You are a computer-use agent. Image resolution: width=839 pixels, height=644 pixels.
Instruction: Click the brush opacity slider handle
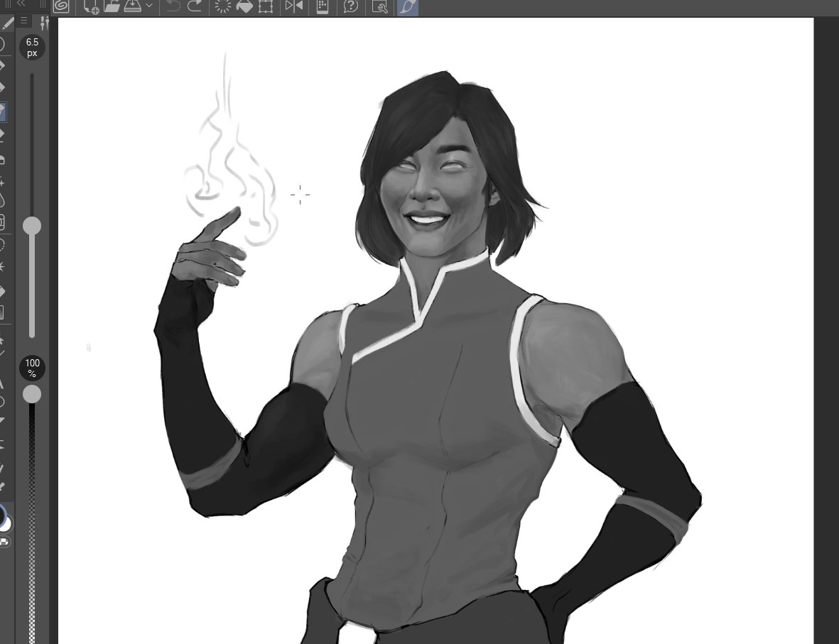coord(32,394)
